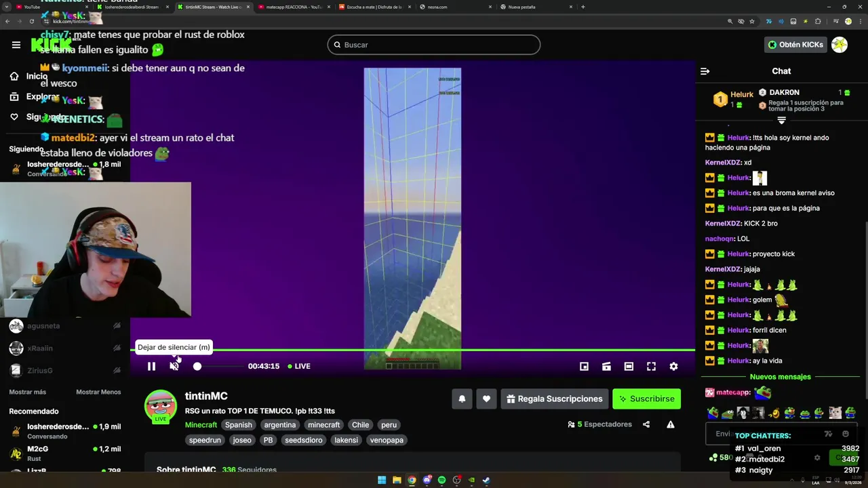This screenshot has height=488, width=868.
Task: Expand the gift leaderboard arrow
Action: pyautogui.click(x=781, y=120)
